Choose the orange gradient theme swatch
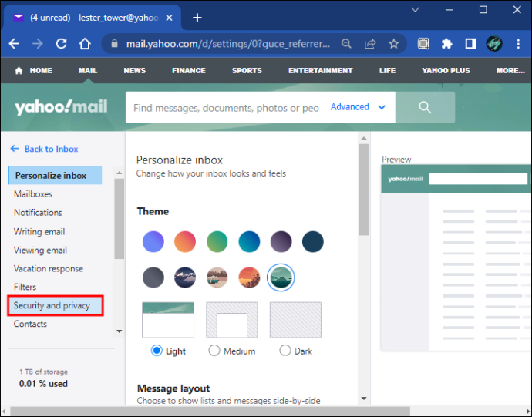Image resolution: width=532 pixels, height=417 pixels. (x=185, y=241)
